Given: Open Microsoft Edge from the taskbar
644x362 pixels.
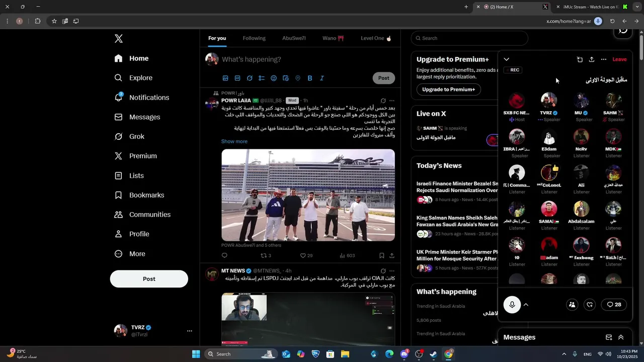Looking at the screenshot, I should click(389, 354).
